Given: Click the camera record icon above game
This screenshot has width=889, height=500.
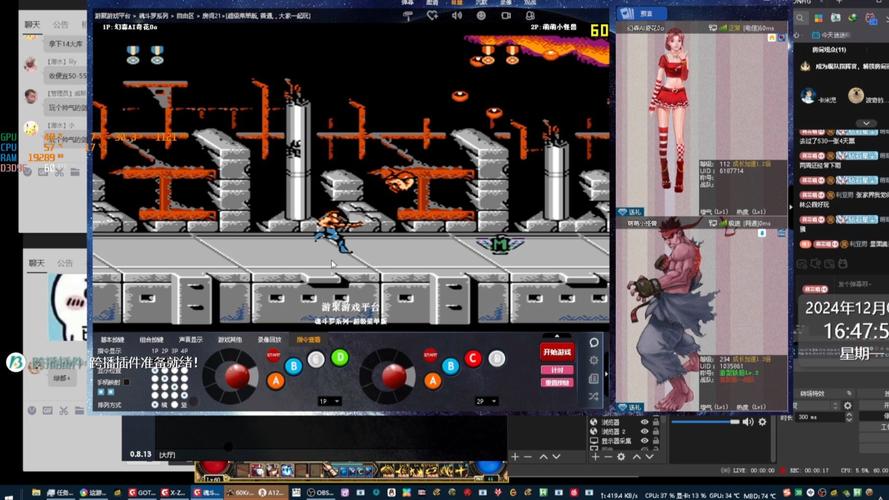Looking at the screenshot, I should pos(506,16).
